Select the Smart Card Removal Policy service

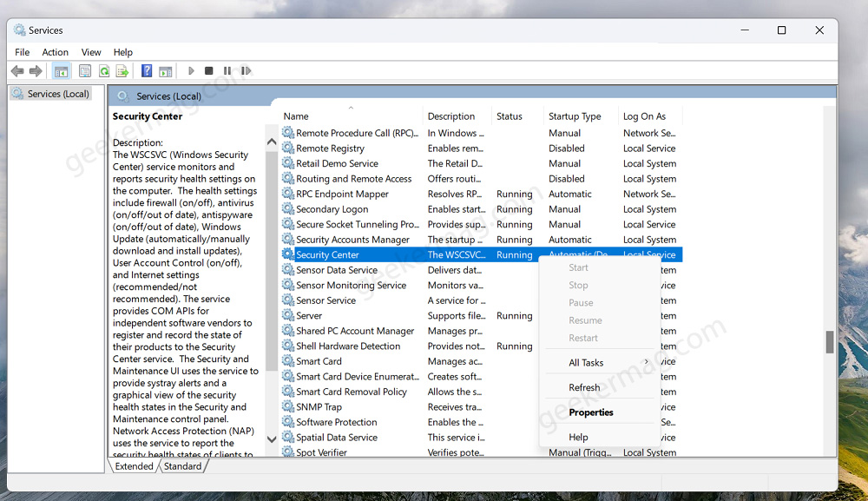tap(410, 392)
